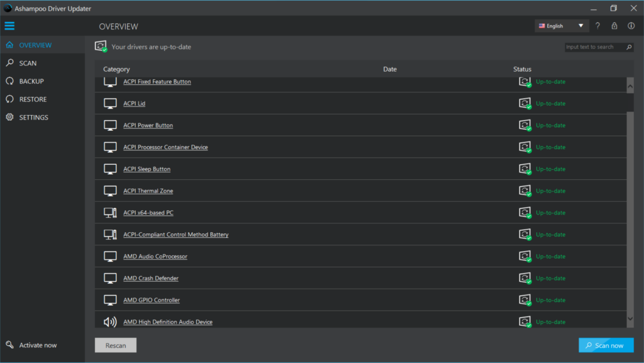Open the ACPI Power Button link
This screenshot has width=644, height=363.
(148, 125)
